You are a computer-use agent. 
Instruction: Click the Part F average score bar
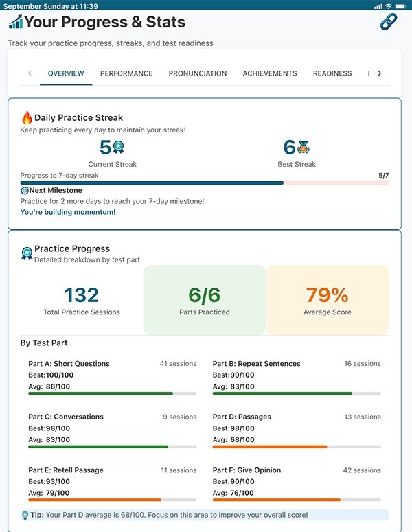pyautogui.click(x=297, y=500)
